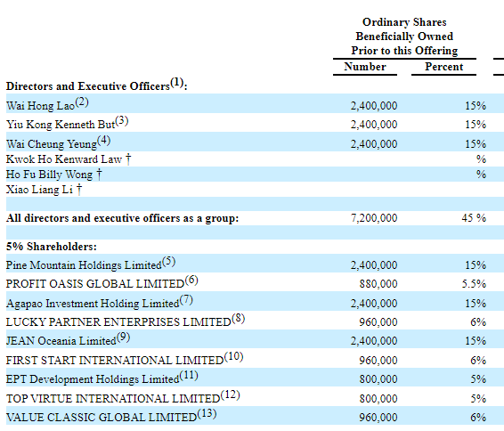Click the share number 880,000
This screenshot has width=504, height=431.
click(378, 284)
